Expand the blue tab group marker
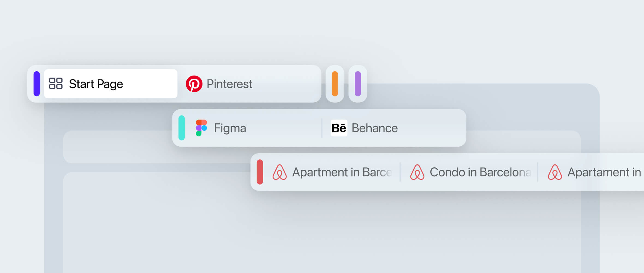 click(36, 84)
